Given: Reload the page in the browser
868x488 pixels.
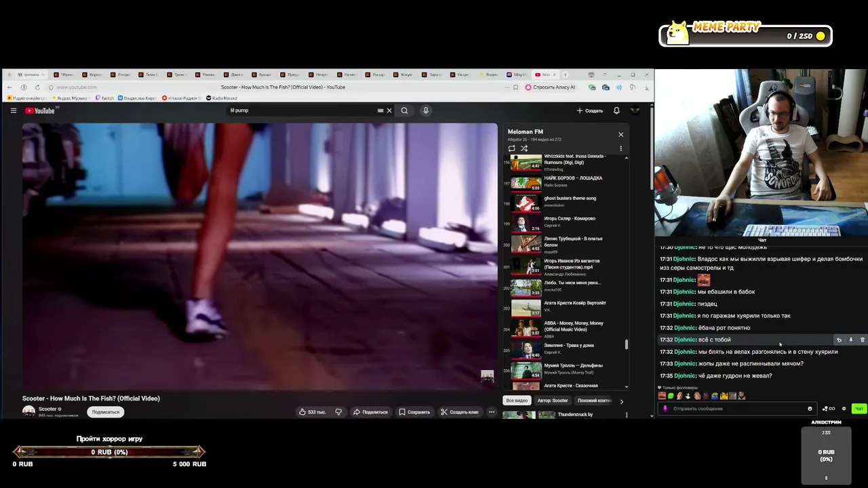Looking at the screenshot, I should tap(37, 87).
